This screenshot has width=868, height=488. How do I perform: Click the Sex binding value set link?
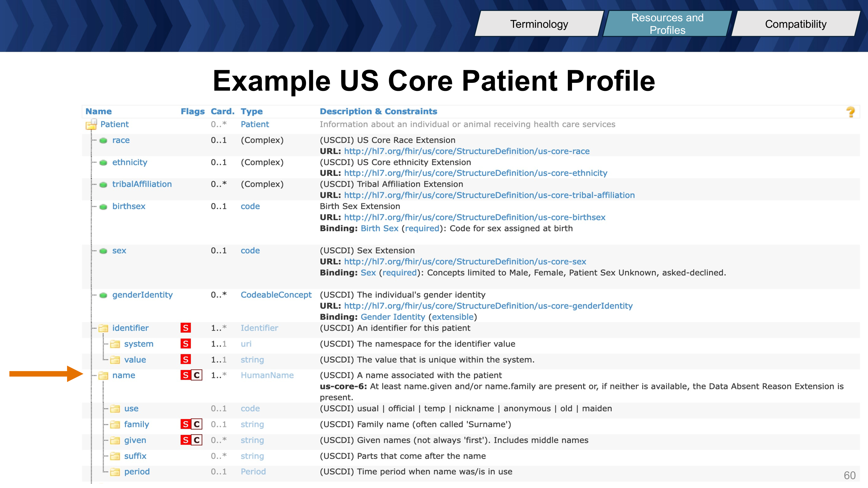(x=368, y=273)
